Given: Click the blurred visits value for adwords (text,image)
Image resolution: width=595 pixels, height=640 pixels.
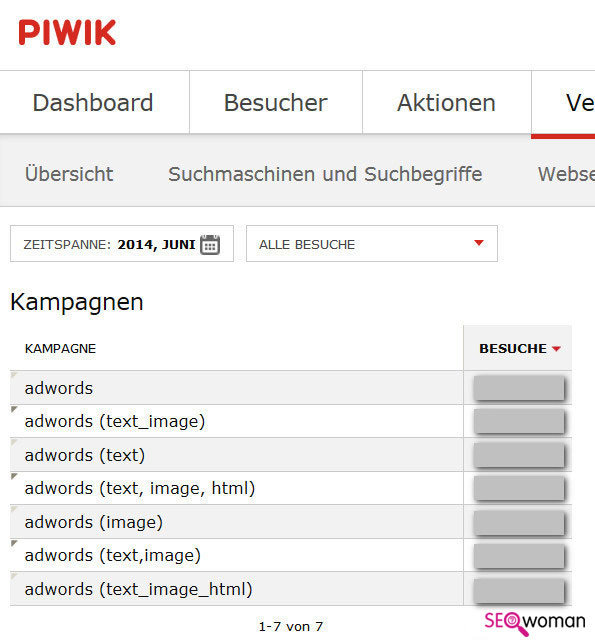Looking at the screenshot, I should [x=519, y=555].
